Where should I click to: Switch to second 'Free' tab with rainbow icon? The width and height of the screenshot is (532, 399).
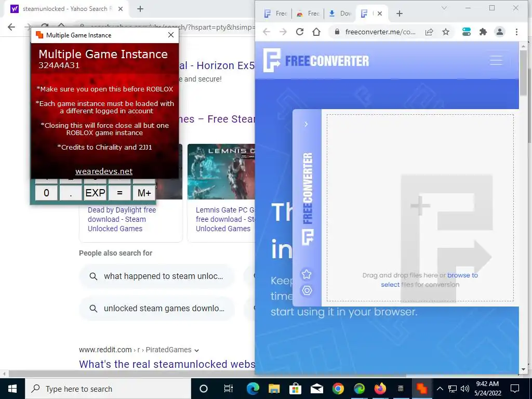click(308, 14)
